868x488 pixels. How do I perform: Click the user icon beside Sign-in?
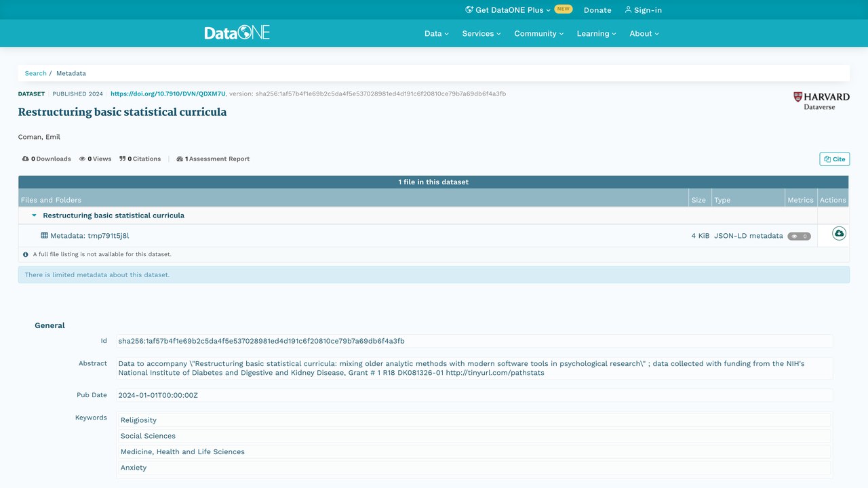628,10
